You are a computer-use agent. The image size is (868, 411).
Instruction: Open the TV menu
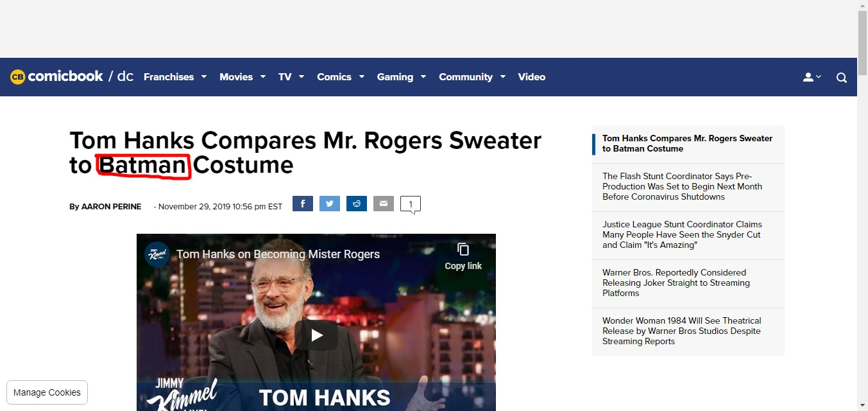click(285, 77)
